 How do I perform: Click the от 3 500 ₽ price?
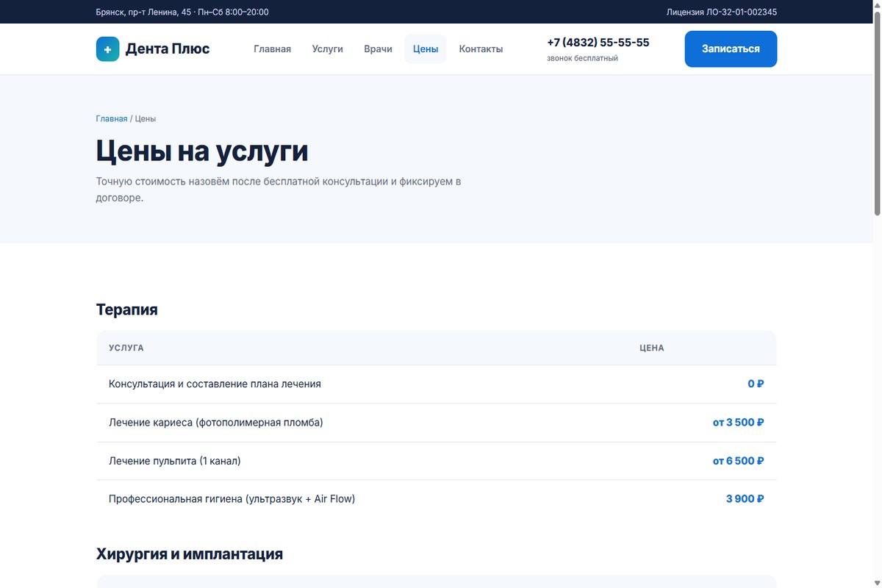(739, 423)
